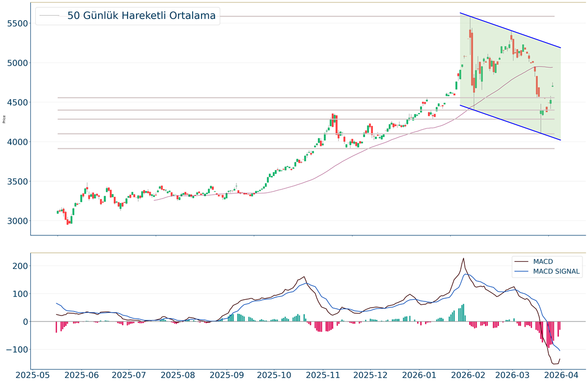This screenshot has height=382, width=588.
Task: Click the dark MACD legend line swatch
Action: 522,261
